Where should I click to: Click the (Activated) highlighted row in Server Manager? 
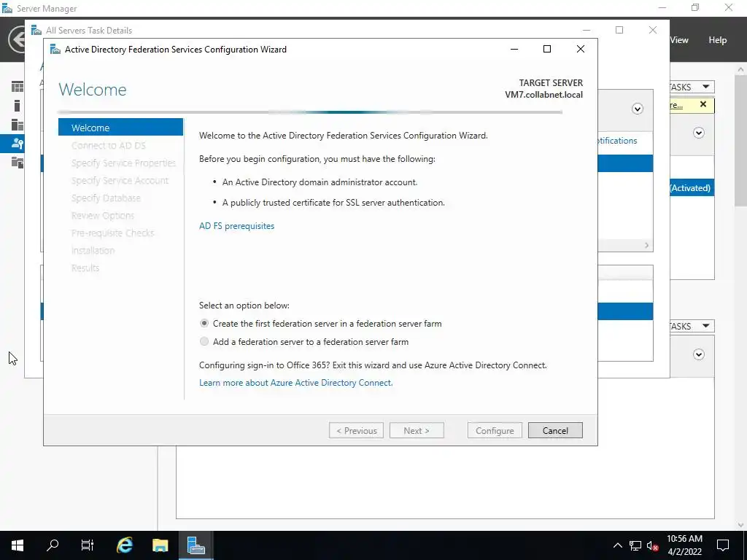coord(692,187)
